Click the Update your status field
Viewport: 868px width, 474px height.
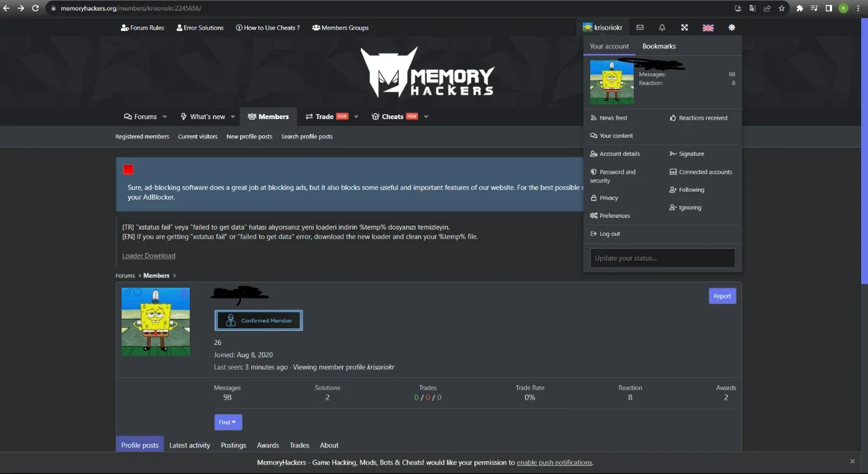663,258
